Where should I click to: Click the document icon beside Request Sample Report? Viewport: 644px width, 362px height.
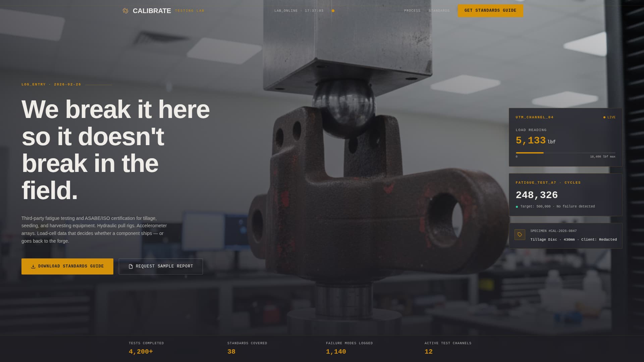(130, 266)
